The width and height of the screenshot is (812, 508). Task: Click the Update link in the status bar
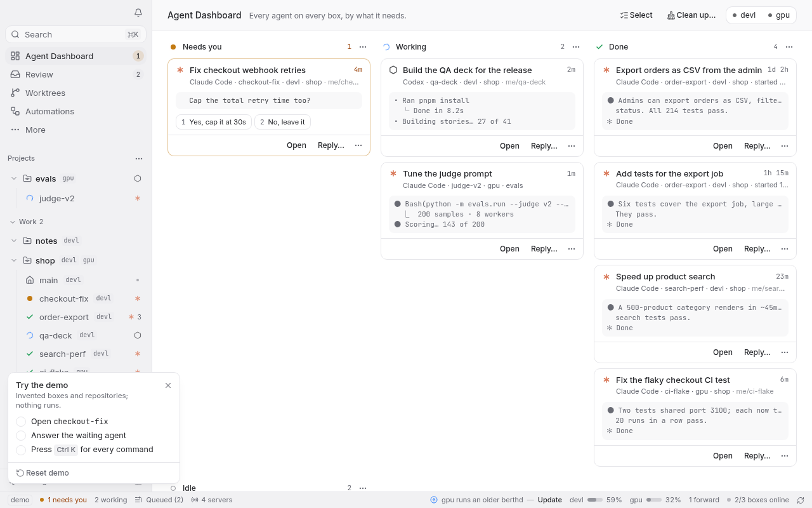coord(550,500)
